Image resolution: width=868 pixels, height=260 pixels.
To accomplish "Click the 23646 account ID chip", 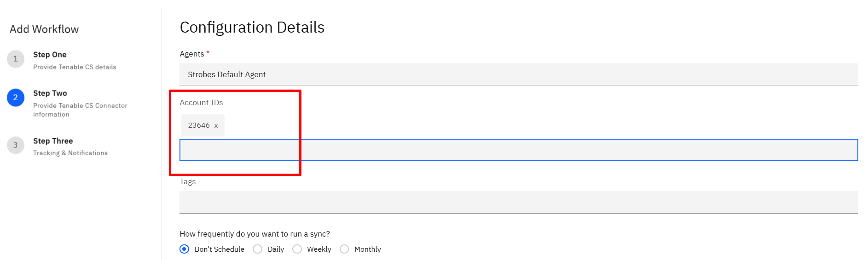I will tap(203, 125).
